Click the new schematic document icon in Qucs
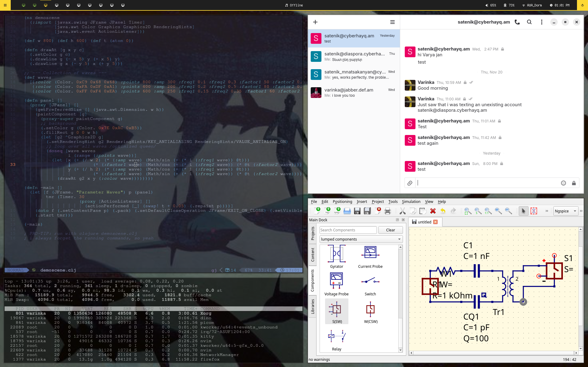The image size is (588, 367). pyautogui.click(x=317, y=211)
